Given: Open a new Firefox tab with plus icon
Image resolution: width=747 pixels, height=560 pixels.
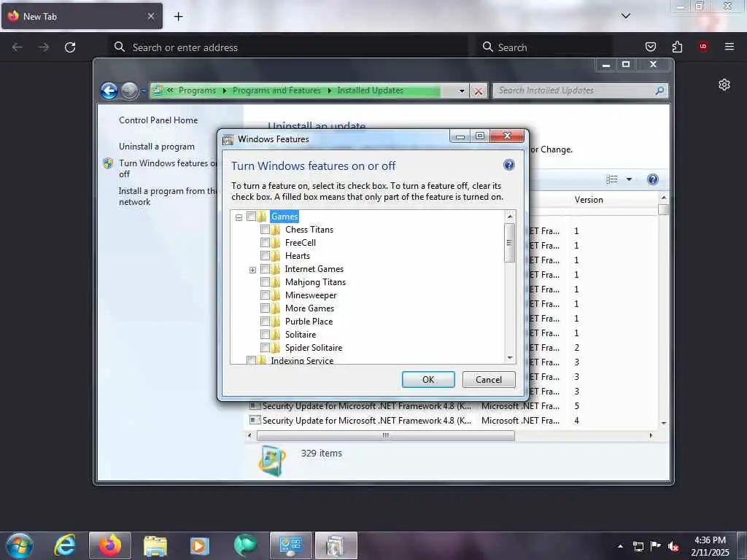Looking at the screenshot, I should [x=178, y=17].
